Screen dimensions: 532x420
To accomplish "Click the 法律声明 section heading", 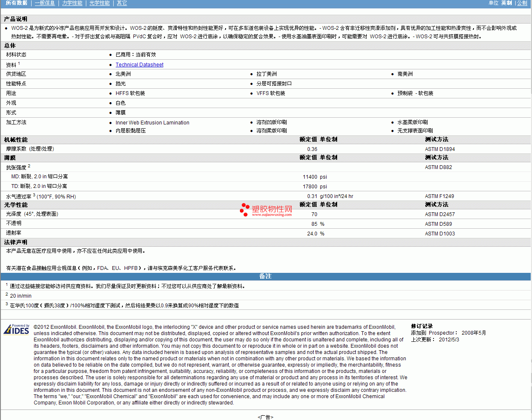I will coord(16,242).
